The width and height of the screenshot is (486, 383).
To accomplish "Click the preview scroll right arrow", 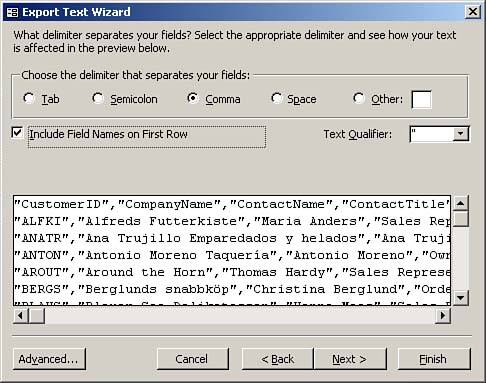I will point(443,315).
